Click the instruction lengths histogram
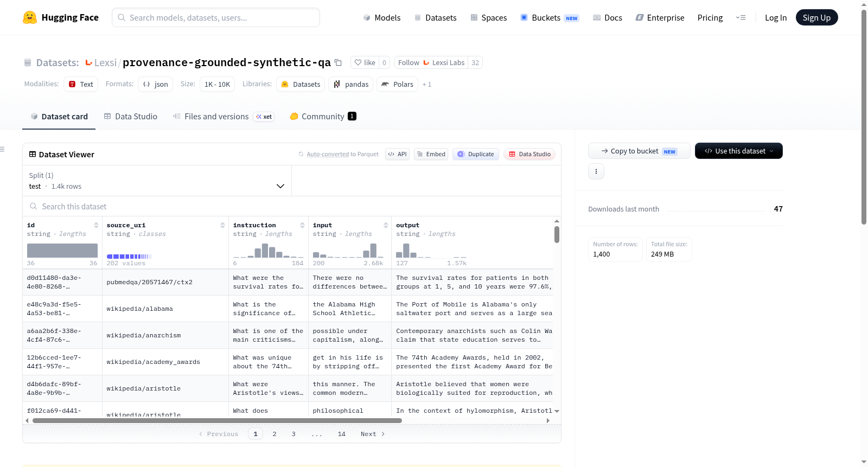Image resolution: width=868 pixels, height=467 pixels. pos(269,251)
